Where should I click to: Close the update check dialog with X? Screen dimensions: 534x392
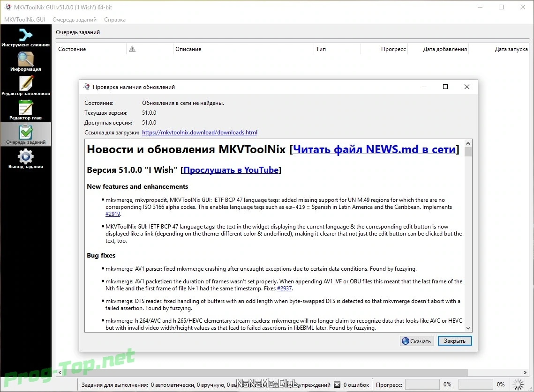pos(467,87)
